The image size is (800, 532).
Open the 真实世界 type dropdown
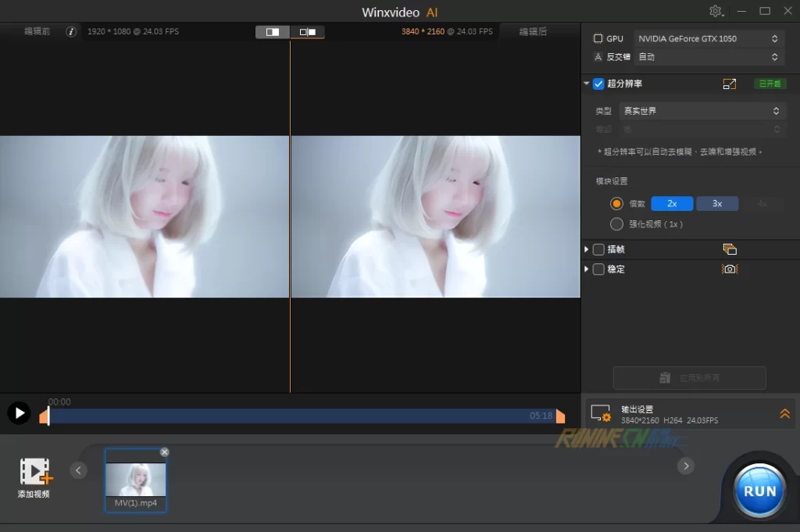coord(701,111)
